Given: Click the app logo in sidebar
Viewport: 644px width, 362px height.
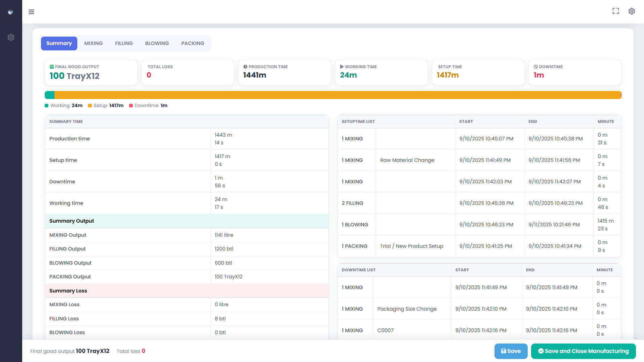Looking at the screenshot, I should [11, 12].
